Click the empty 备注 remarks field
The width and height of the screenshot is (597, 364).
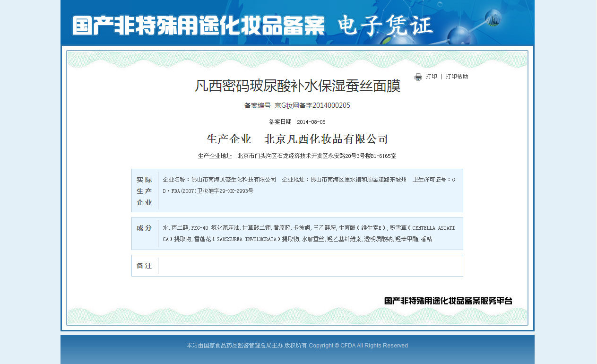click(310, 266)
